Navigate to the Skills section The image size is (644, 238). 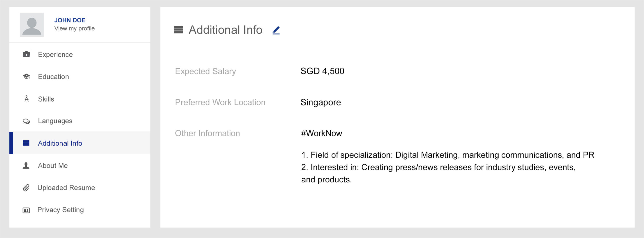click(46, 99)
